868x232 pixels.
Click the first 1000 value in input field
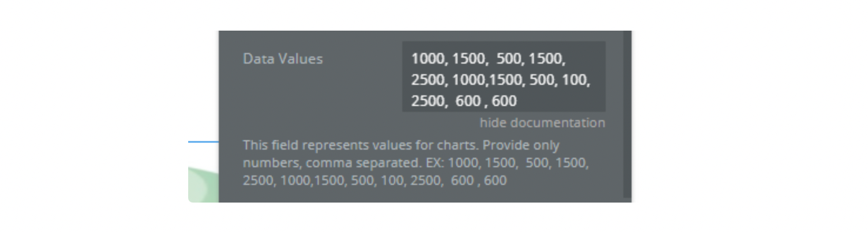click(x=429, y=59)
